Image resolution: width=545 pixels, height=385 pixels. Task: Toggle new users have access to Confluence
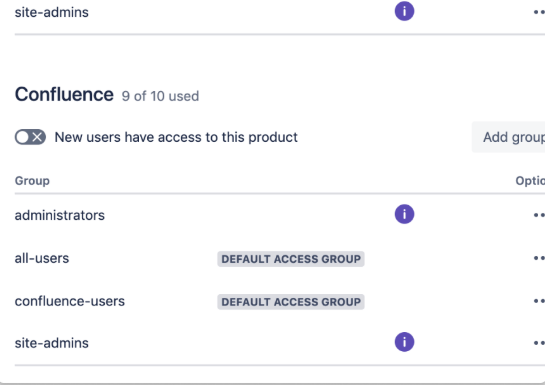tap(30, 137)
